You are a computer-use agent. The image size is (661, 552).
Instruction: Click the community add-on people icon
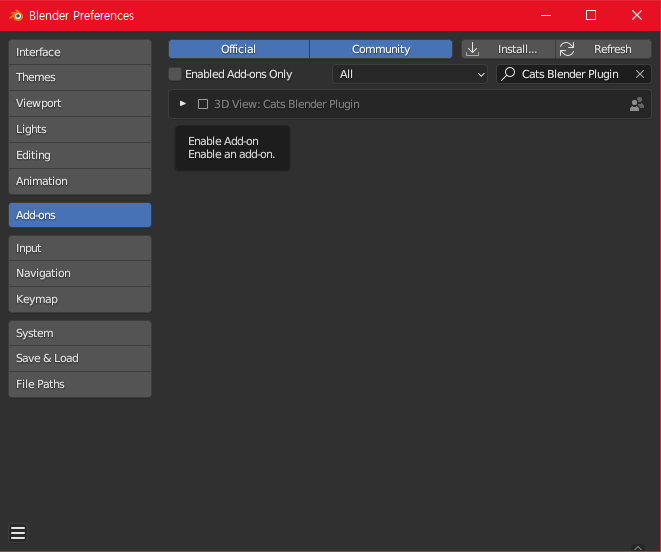(637, 104)
